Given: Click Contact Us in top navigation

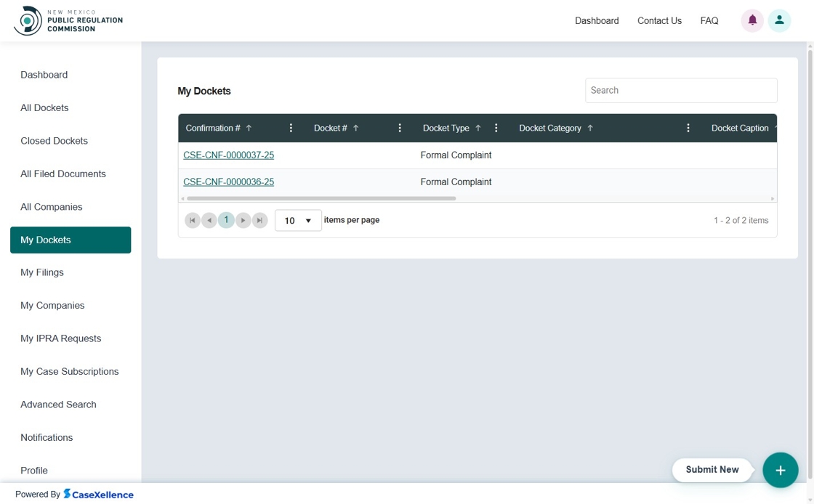Looking at the screenshot, I should pos(659,21).
